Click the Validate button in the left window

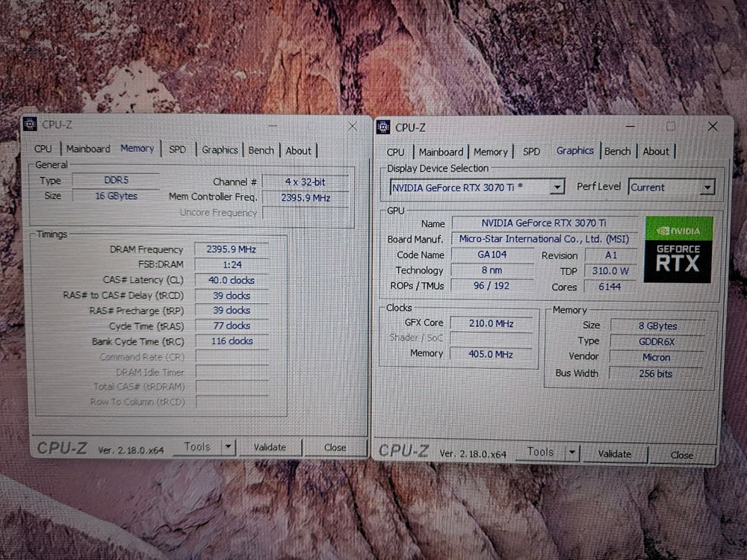pyautogui.click(x=270, y=446)
